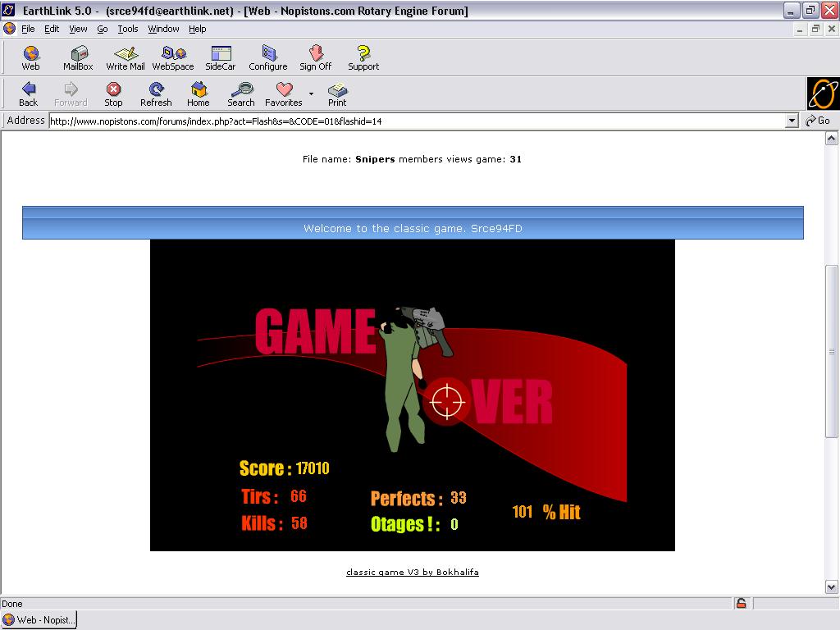The image size is (840, 630).
Task: Click the Sign Off icon
Action: (315, 57)
